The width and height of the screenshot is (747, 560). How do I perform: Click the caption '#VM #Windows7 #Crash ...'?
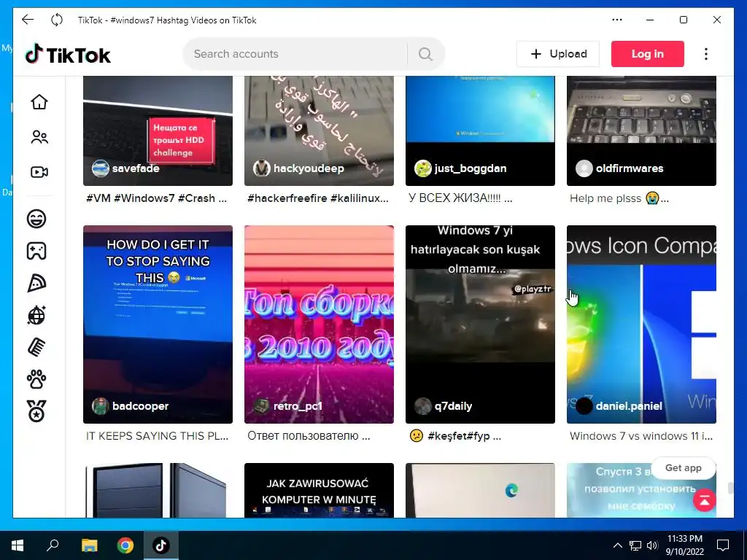(x=156, y=198)
